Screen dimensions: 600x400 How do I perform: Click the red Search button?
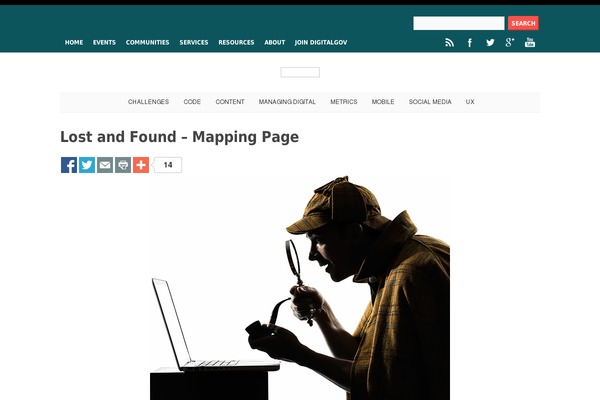pos(523,23)
